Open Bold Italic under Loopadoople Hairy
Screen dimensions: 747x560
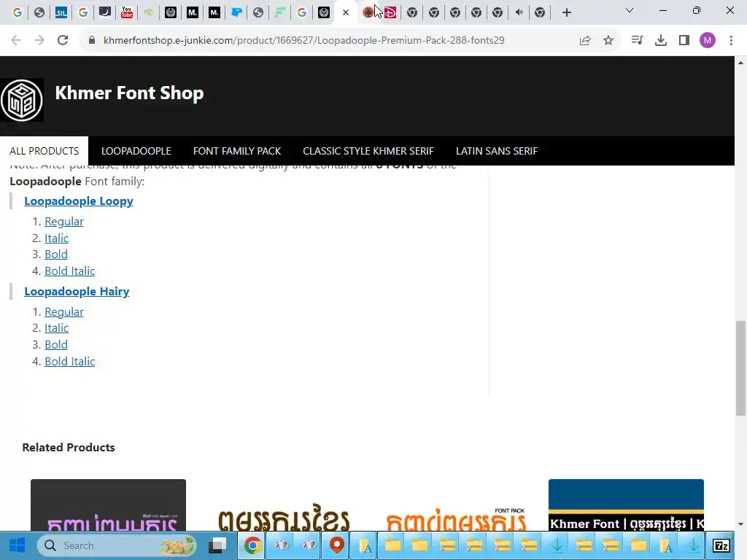(x=69, y=362)
